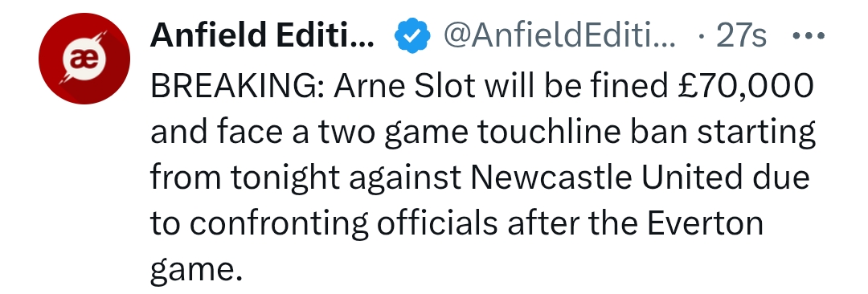Screen dimensions: 868x294
Task: Click the blue verified checkmark badge
Action: (x=412, y=36)
